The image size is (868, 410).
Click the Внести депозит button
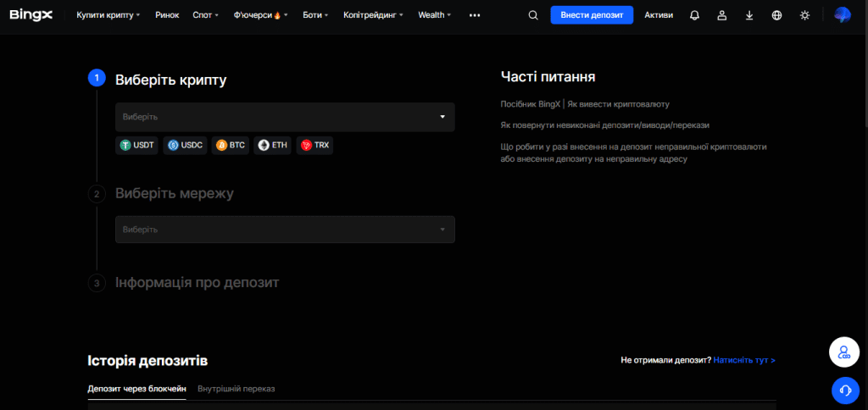coord(592,15)
